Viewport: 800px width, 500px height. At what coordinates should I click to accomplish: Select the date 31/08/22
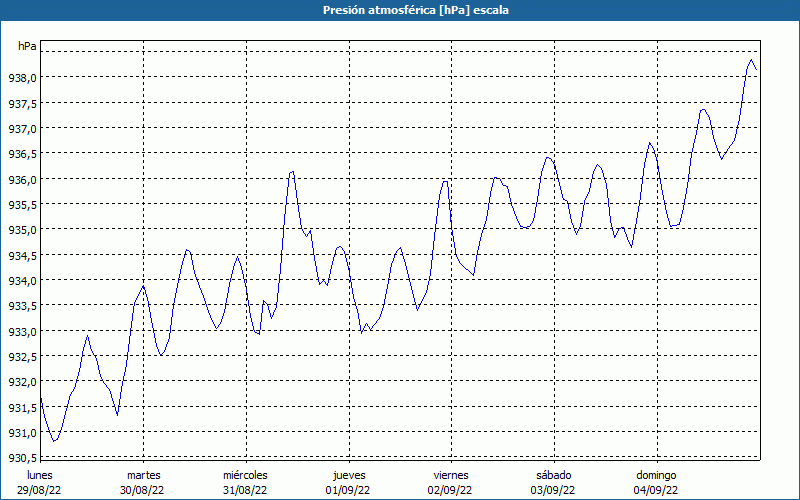(x=245, y=490)
